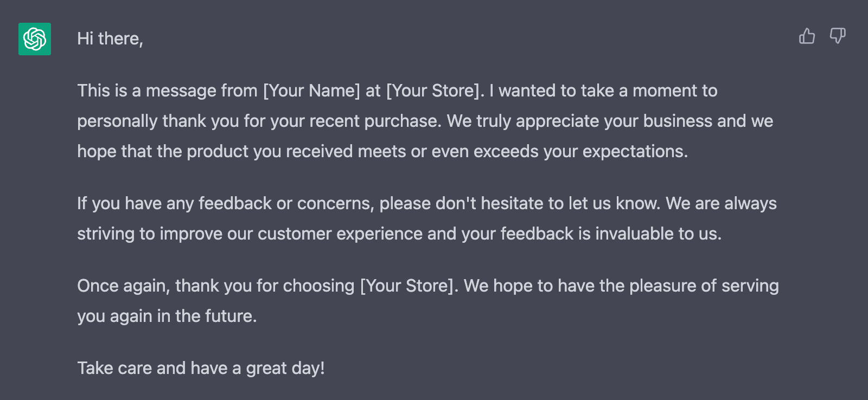This screenshot has width=868, height=400.
Task: Click the phrase "This is a message from"
Action: pos(168,91)
